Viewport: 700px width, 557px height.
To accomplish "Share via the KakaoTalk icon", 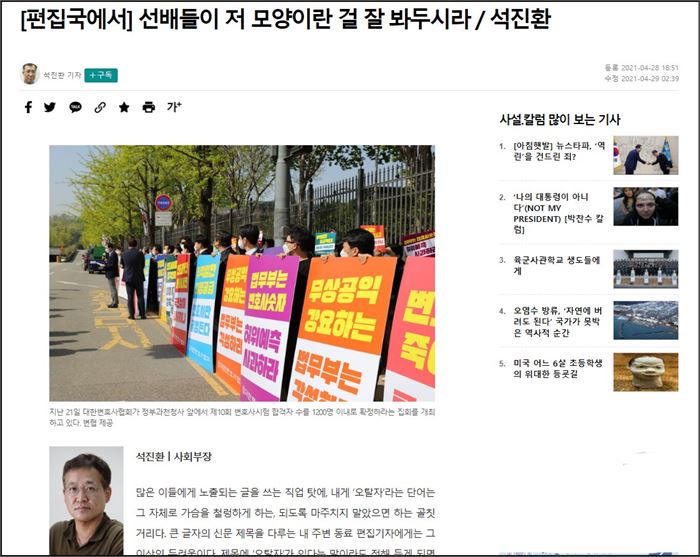I will point(75,107).
